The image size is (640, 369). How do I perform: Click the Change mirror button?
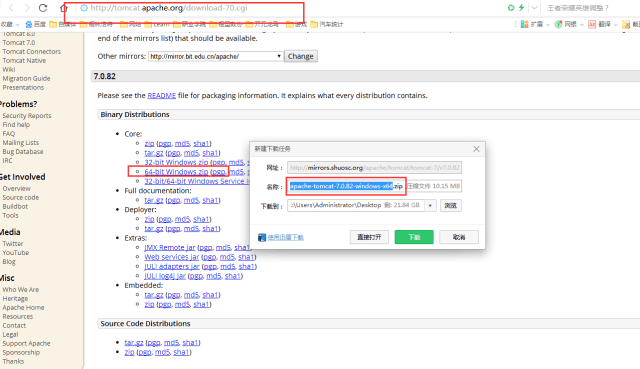[x=300, y=56]
